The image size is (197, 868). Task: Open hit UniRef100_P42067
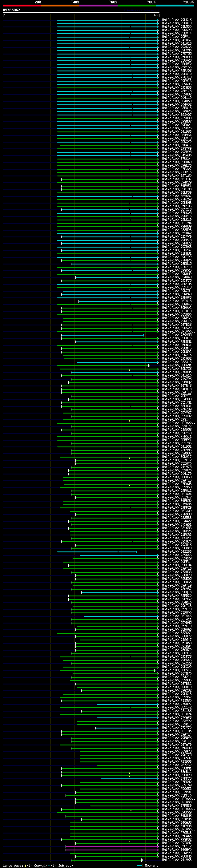click(x=176, y=40)
